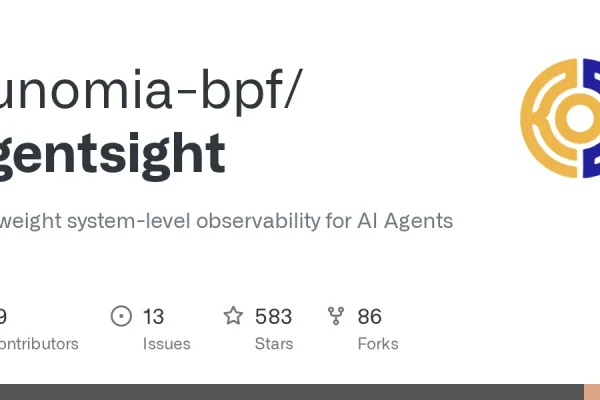Screen dimensions: 600x400
Task: Click the contributors label text
Action: (x=39, y=344)
